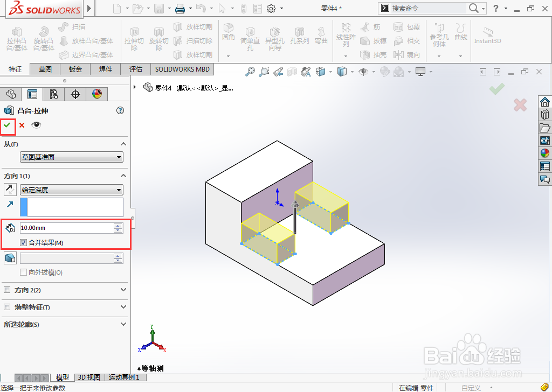Open the 运动算例 1 bottom tab

(x=124, y=377)
